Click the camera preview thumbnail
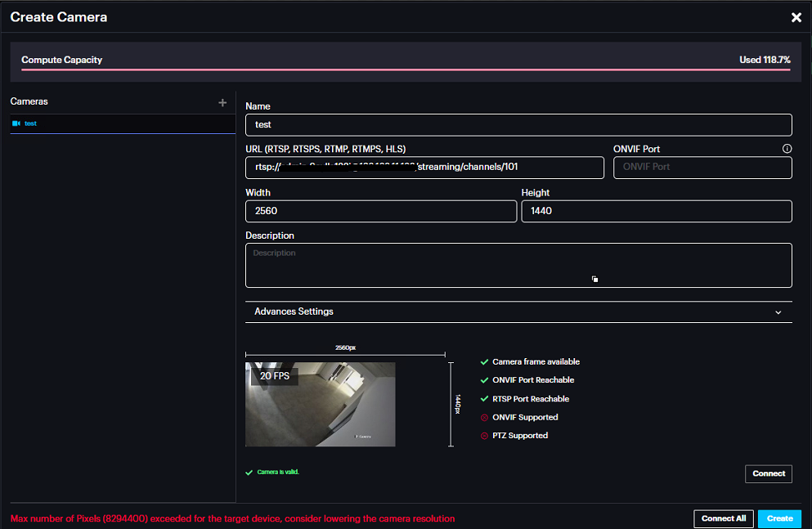 pos(320,405)
